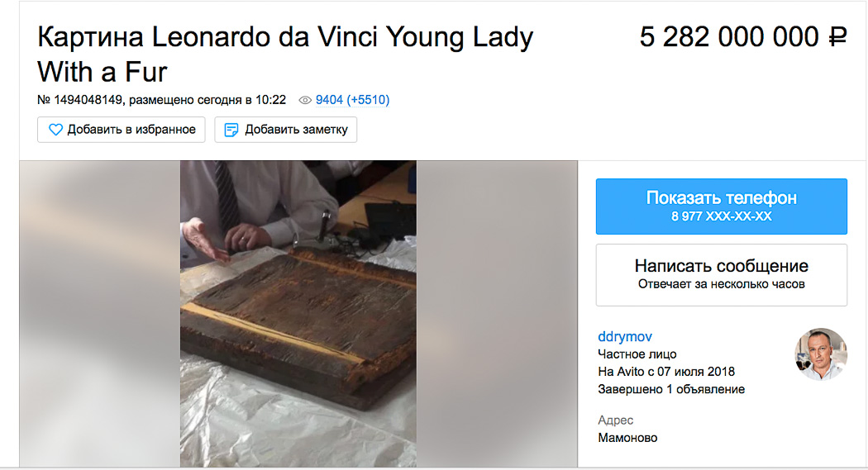Click the blurred left photo area
This screenshot has height=470, width=868.
coord(100,314)
